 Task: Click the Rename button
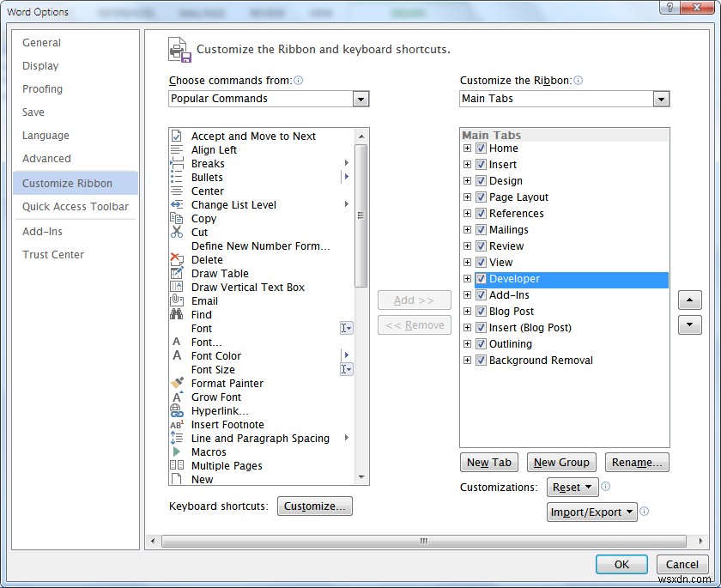[637, 462]
